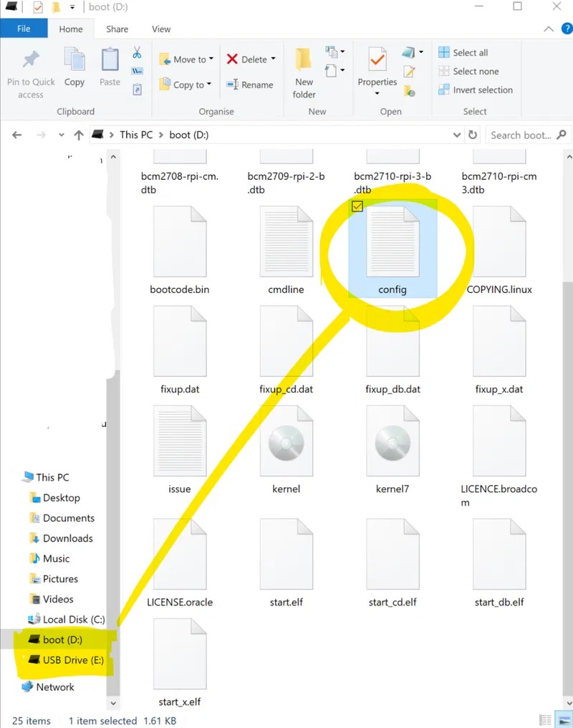
Task: Click the Copy icon in Clipboard group
Action: 74,67
